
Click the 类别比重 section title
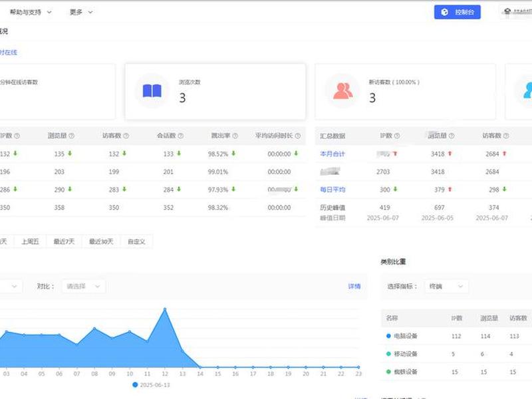(x=393, y=261)
